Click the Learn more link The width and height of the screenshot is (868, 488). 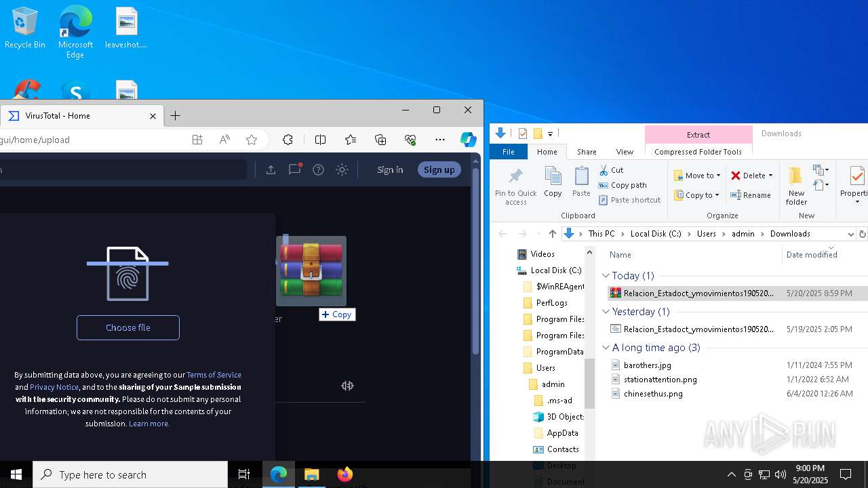click(x=149, y=423)
